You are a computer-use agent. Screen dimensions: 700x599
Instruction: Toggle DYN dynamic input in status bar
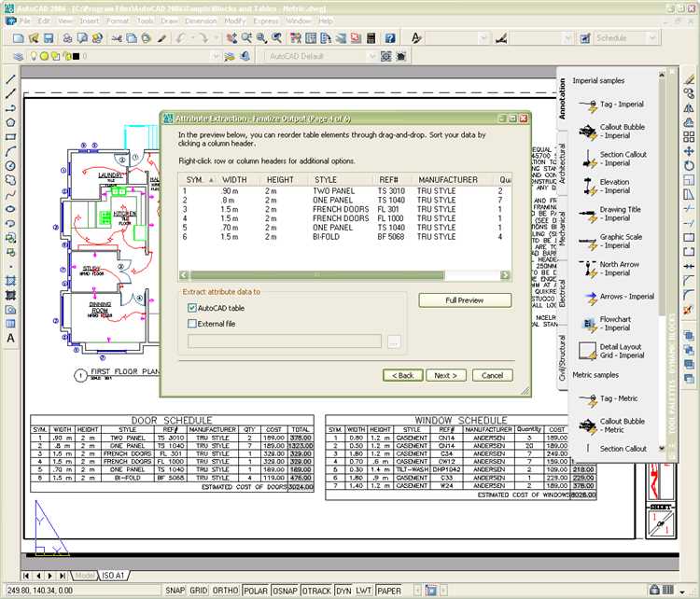click(x=343, y=591)
